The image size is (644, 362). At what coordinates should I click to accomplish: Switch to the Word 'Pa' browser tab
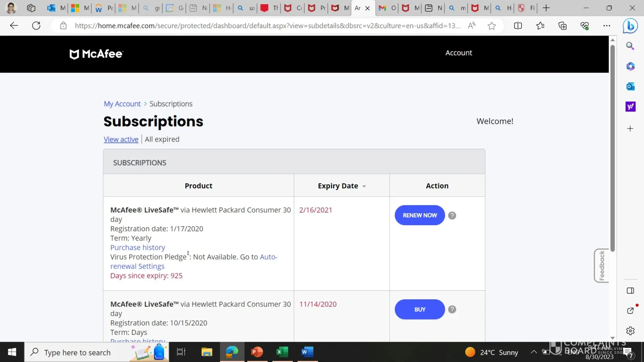pos(104,8)
